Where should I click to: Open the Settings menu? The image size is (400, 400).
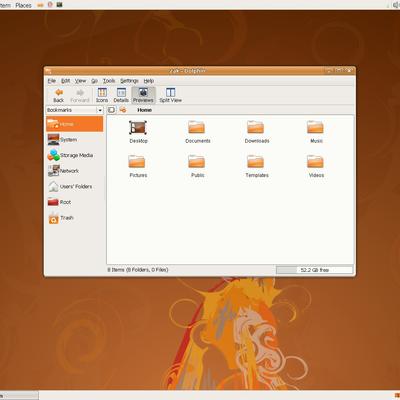coord(129,81)
